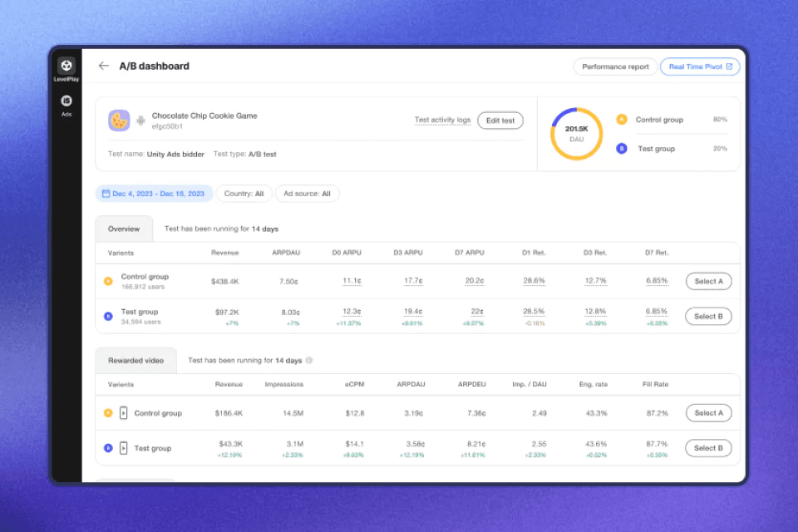Click the Fill Rate column header
Screen dimensions: 798x532
click(656, 384)
